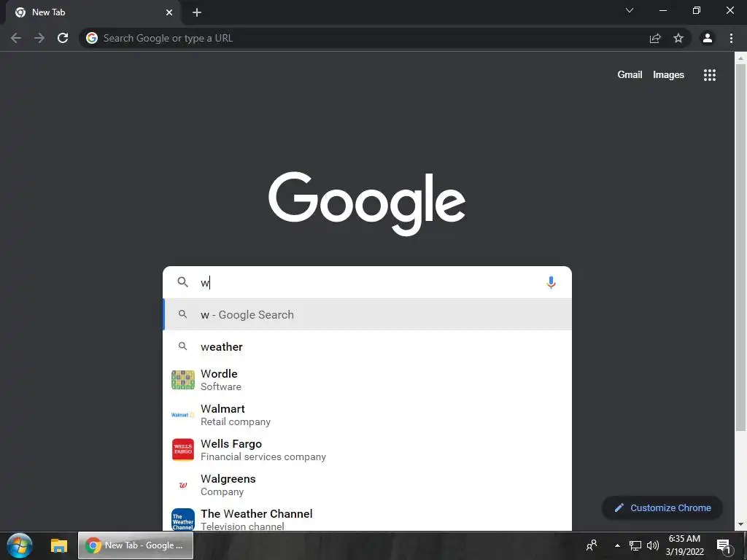Click the Walgreens logo icon
Viewport: 747px width, 560px height.
[x=183, y=485]
